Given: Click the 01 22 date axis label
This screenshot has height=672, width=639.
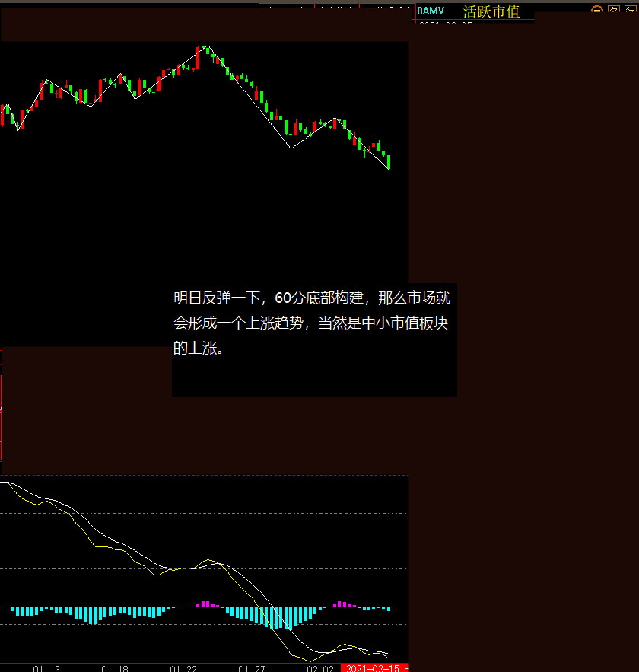Looking at the screenshot, I should point(183,668).
